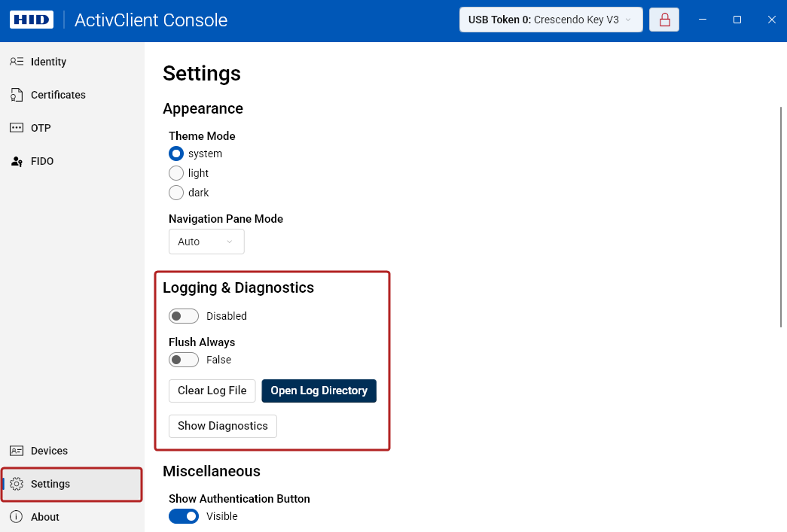Click the Miscellaneous heading
Viewport: 787px width, 532px height.
(212, 471)
